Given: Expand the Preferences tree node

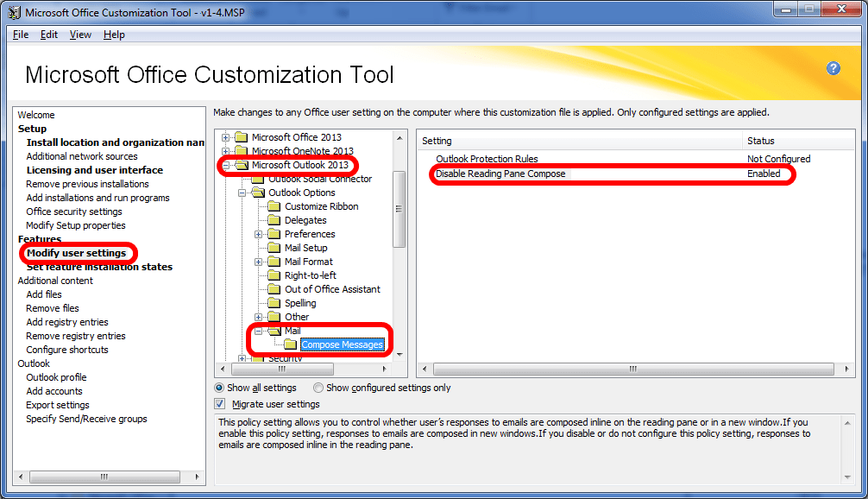Looking at the screenshot, I should click(x=259, y=234).
